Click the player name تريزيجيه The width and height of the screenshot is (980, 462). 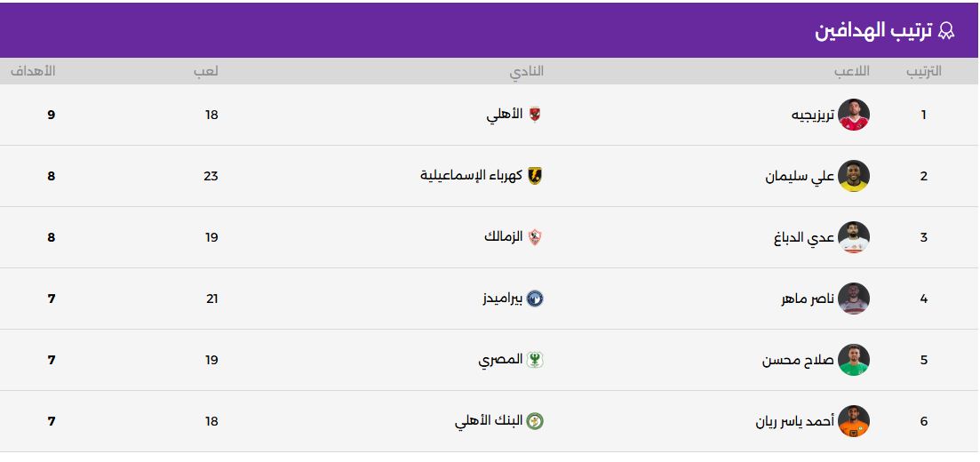(x=812, y=115)
